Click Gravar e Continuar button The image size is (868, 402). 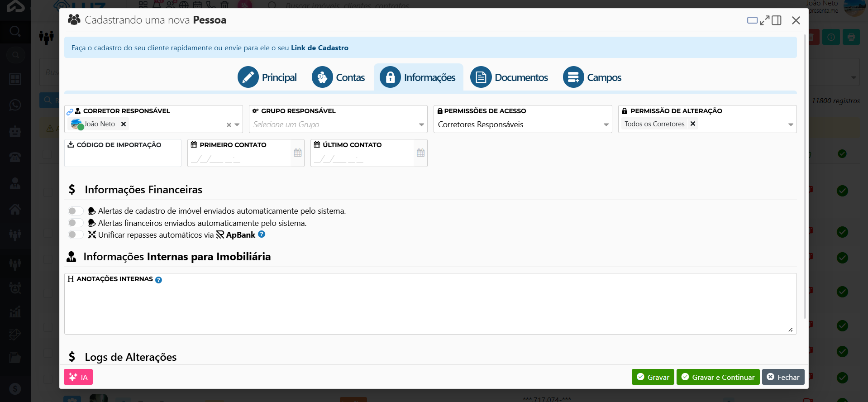(x=718, y=377)
